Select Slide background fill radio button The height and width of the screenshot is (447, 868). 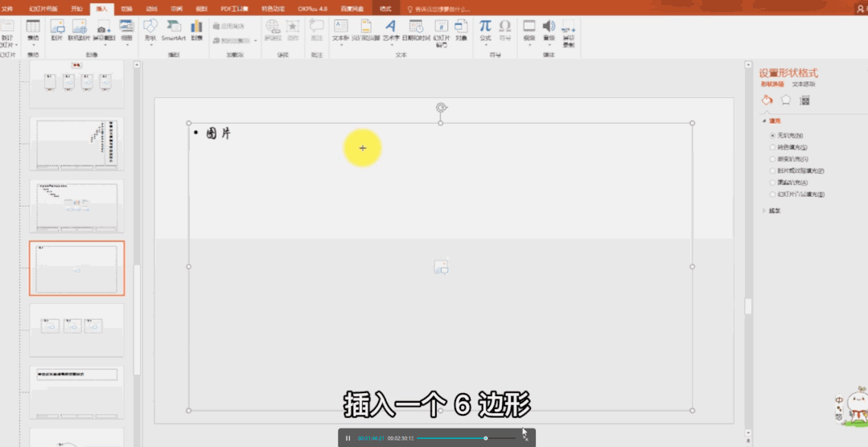(x=773, y=195)
